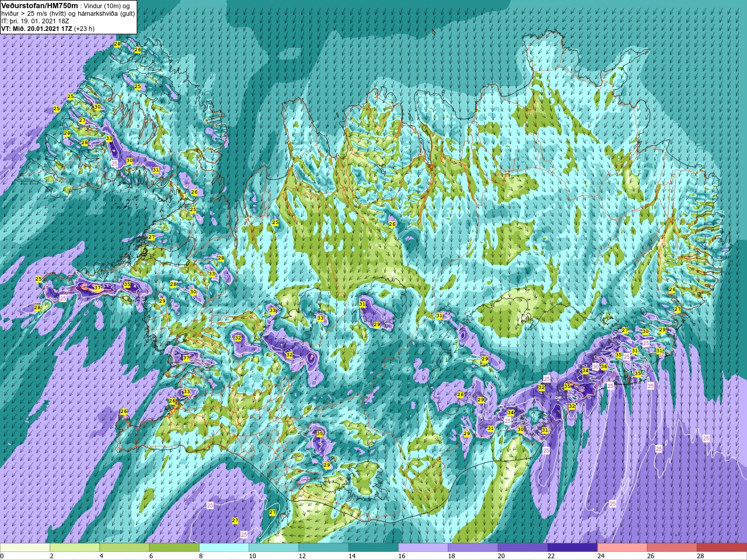Screen dimensions: 747x560
Task: Click the '2' tick label on the color scale
Action: click(x=51, y=556)
